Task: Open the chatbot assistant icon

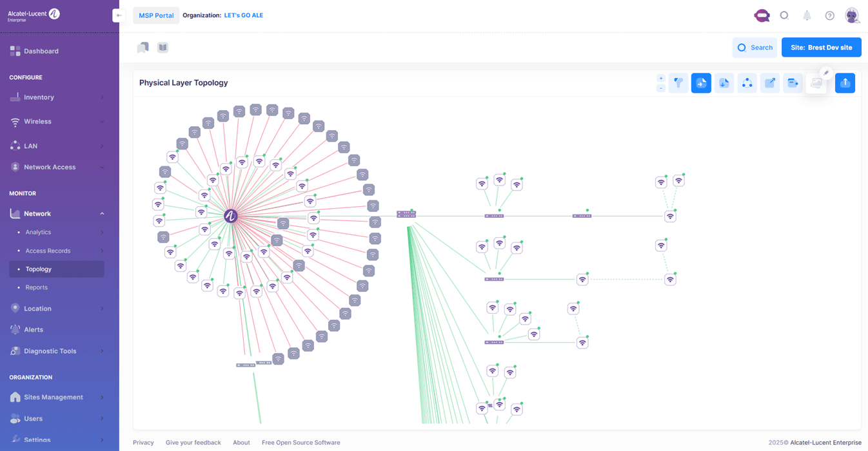Action: [762, 15]
